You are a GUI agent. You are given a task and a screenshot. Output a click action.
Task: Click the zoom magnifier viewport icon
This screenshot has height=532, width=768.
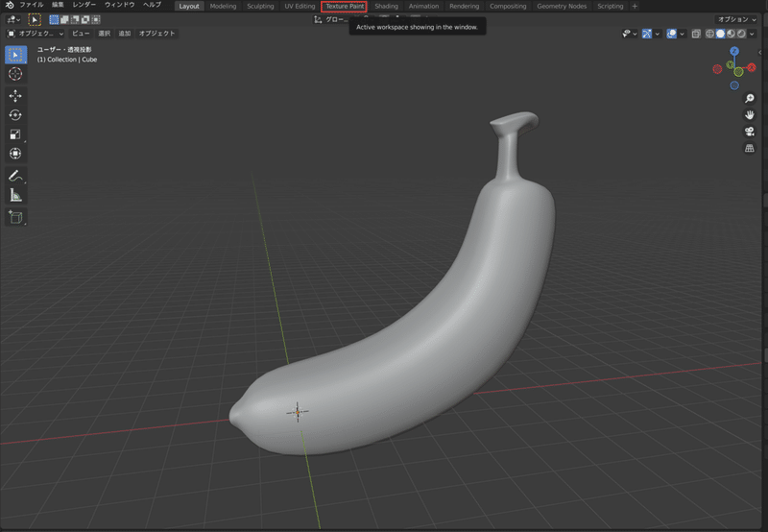pos(750,99)
